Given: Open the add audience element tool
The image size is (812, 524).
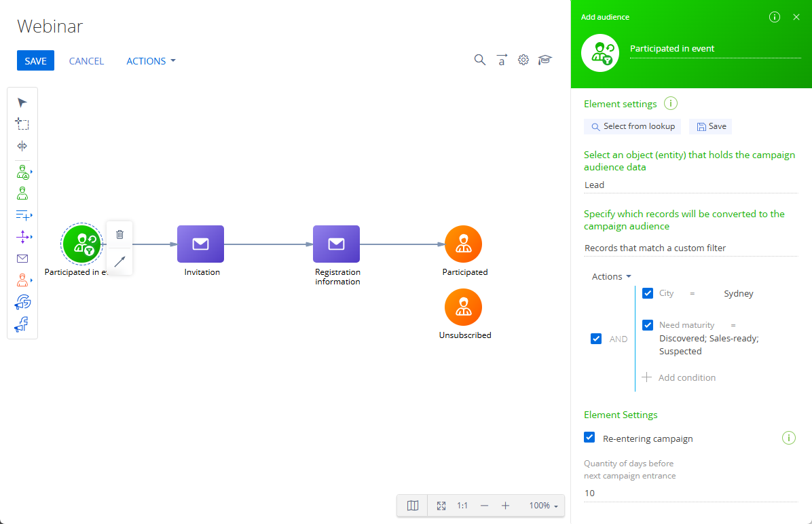Looking at the screenshot, I should (x=23, y=172).
